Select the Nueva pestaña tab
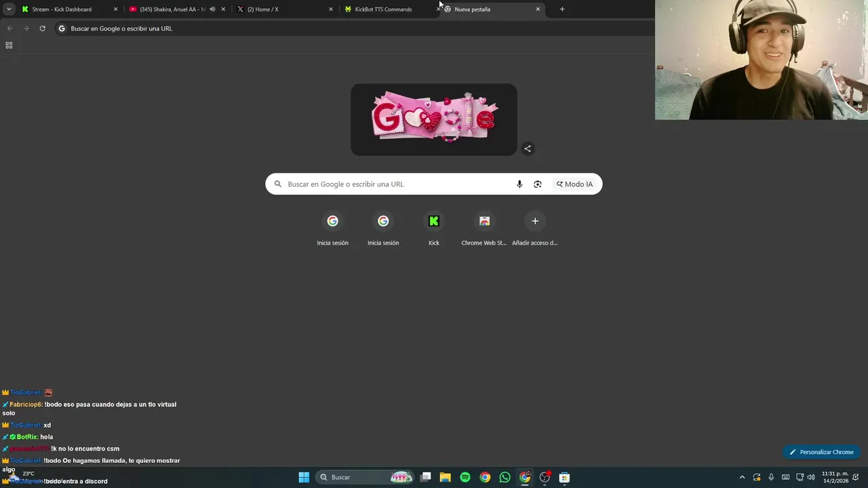868x488 pixels. click(x=493, y=9)
